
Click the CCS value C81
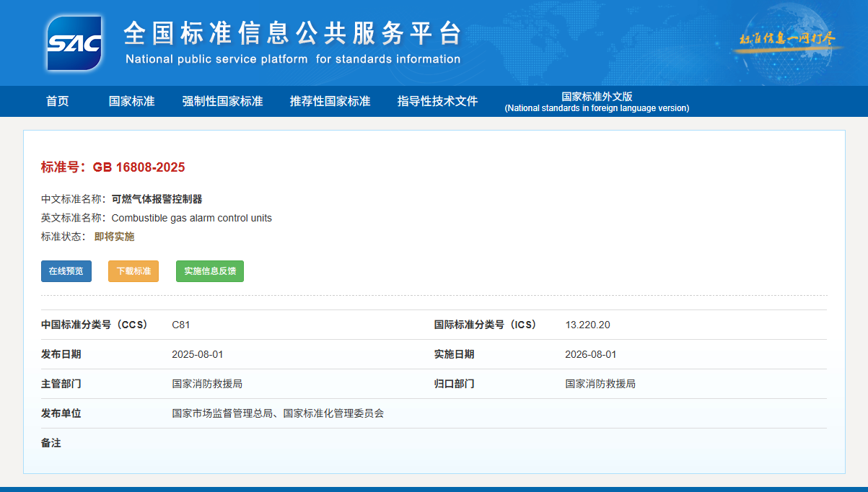tap(181, 325)
